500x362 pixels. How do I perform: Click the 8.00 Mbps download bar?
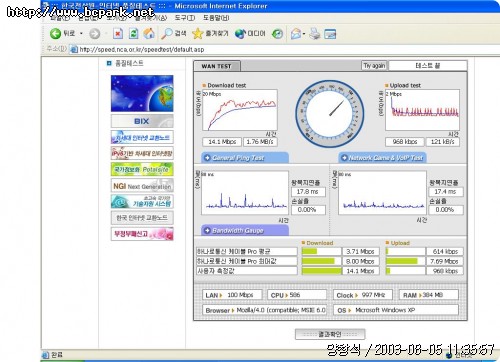pos(322,261)
